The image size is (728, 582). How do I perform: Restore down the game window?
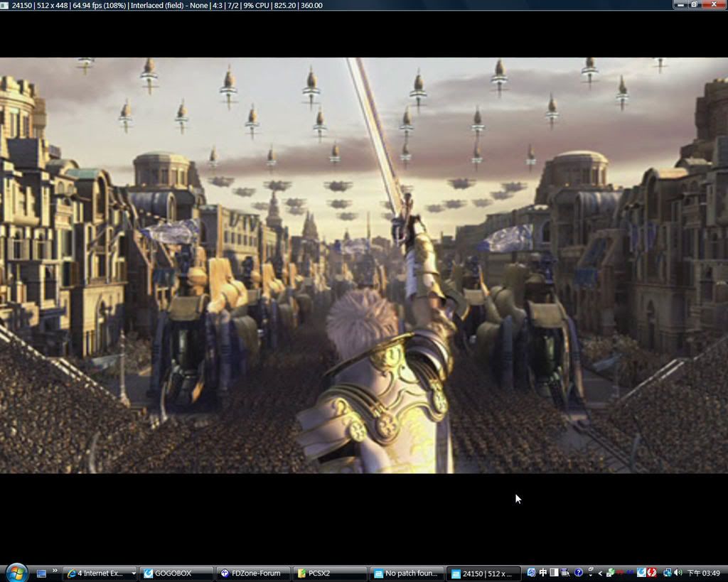pos(695,4)
